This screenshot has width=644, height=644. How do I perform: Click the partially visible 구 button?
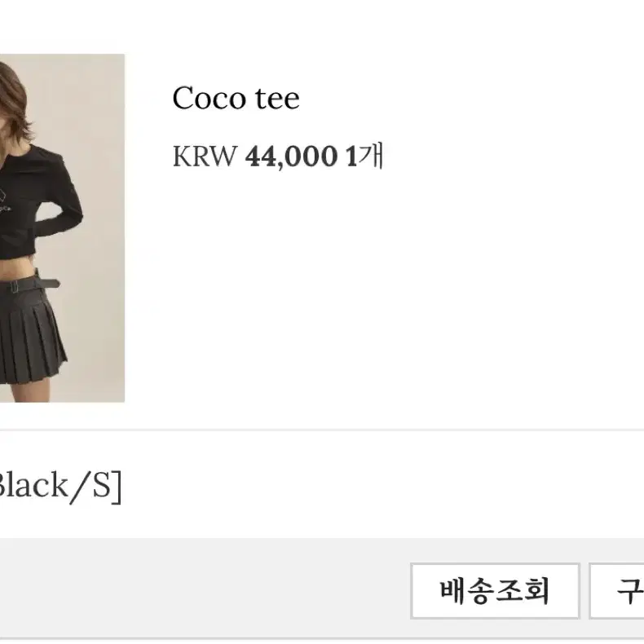616,591
